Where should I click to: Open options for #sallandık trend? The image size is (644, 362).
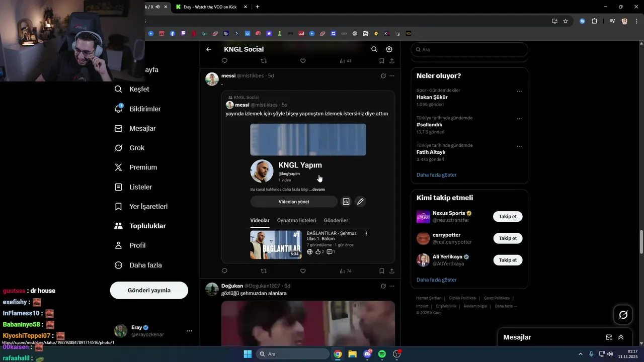[x=519, y=119]
